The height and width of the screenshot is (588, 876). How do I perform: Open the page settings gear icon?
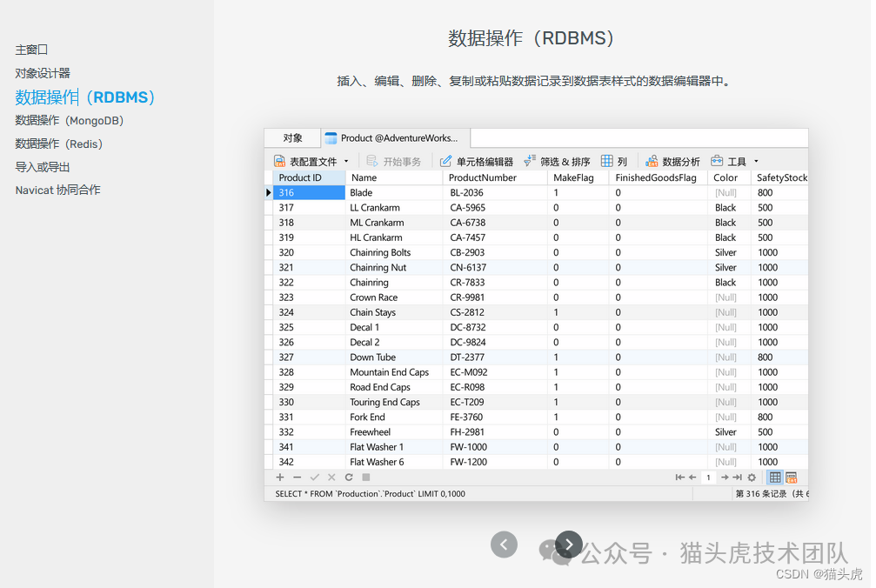point(752,478)
